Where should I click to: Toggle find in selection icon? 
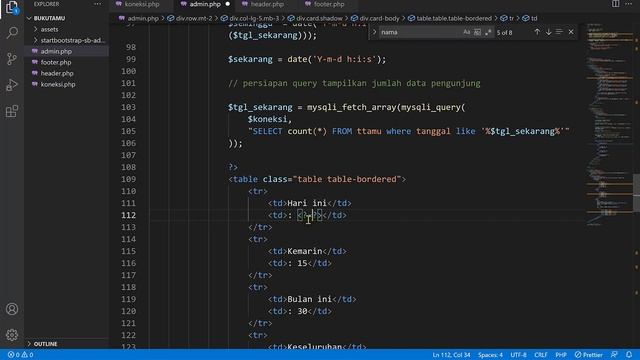(x=559, y=32)
